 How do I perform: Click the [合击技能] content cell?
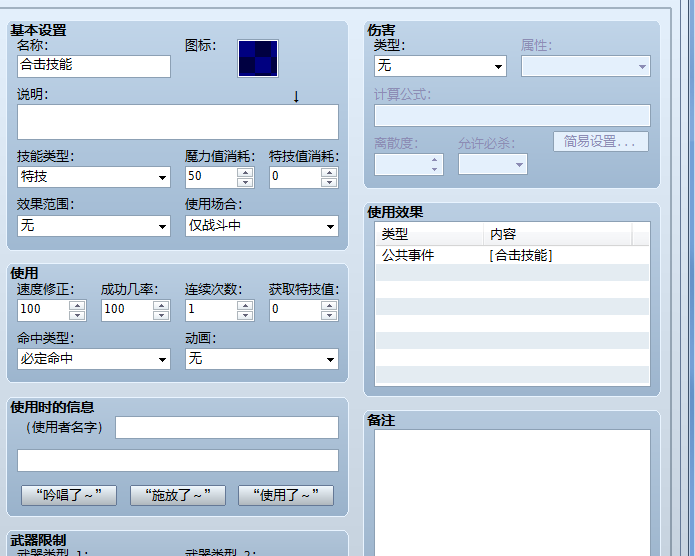[x=520, y=255]
